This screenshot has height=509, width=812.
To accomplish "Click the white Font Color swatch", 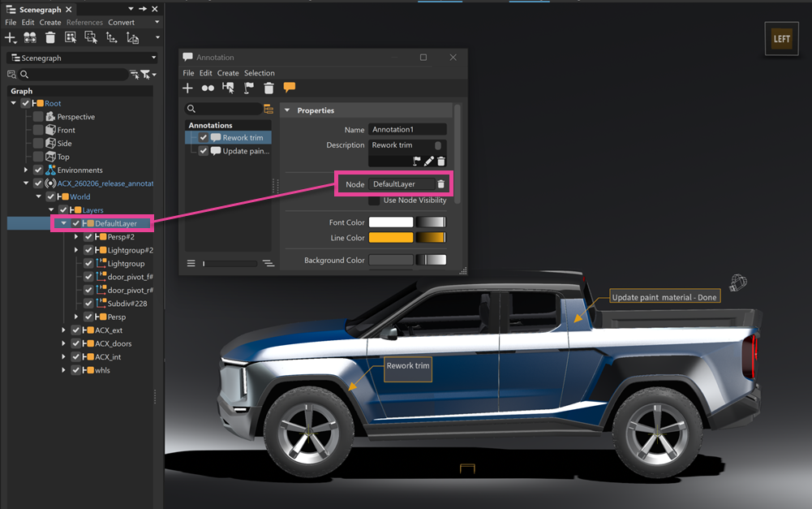I will click(391, 222).
